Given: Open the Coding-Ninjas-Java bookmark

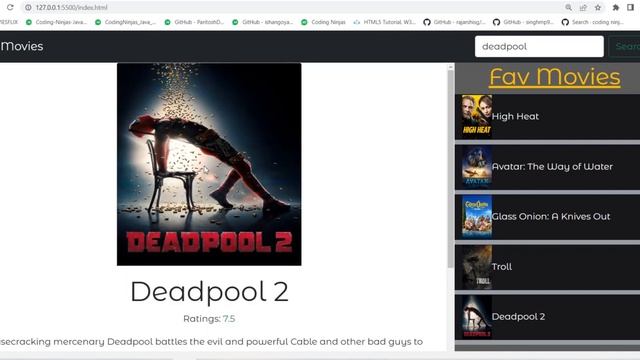Looking at the screenshot, I should [56, 22].
